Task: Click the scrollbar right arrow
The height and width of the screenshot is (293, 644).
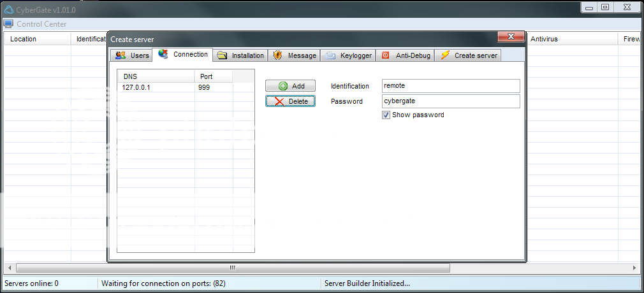Action: click(x=635, y=268)
